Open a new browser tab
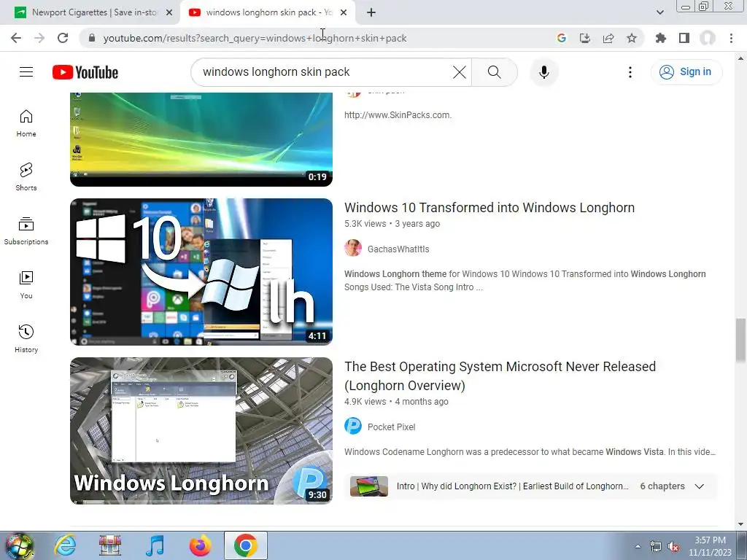 [371, 13]
